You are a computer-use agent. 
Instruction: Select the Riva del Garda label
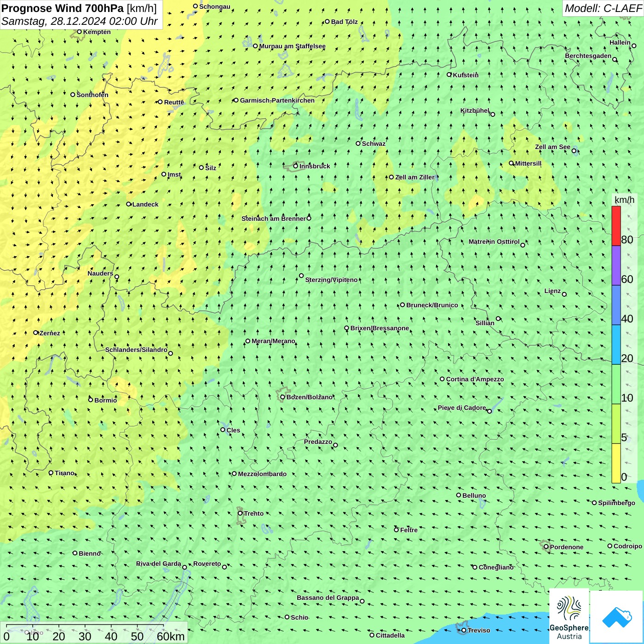(x=159, y=564)
